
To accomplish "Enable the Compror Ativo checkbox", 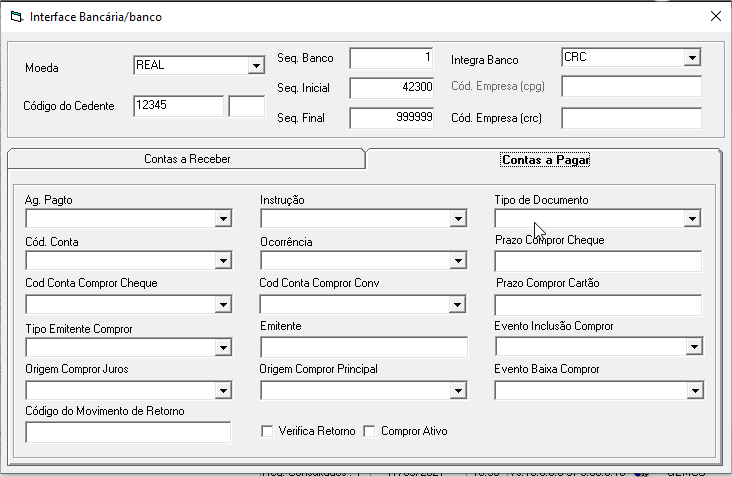I will pyautogui.click(x=369, y=431).
